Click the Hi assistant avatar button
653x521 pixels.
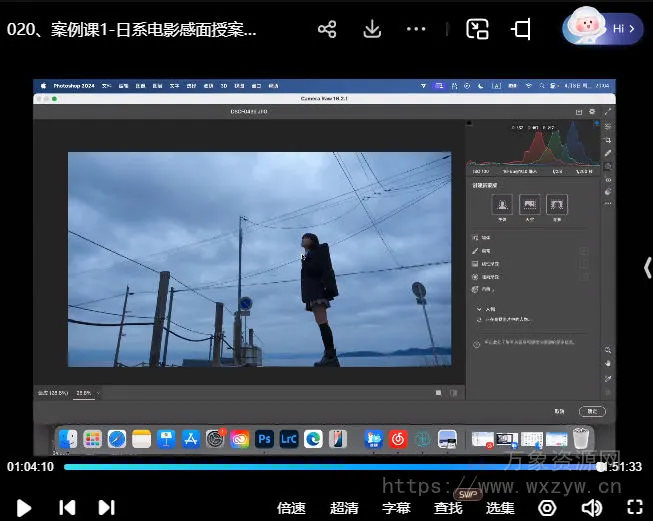[601, 28]
